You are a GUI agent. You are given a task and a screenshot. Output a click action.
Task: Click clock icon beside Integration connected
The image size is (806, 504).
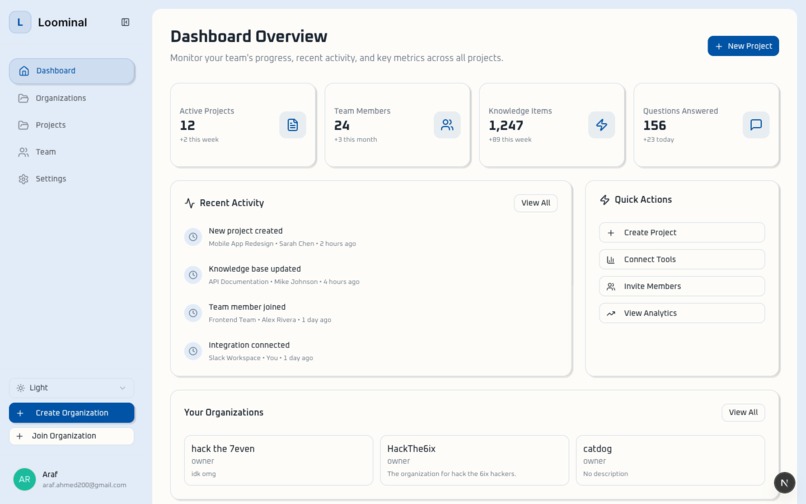193,351
